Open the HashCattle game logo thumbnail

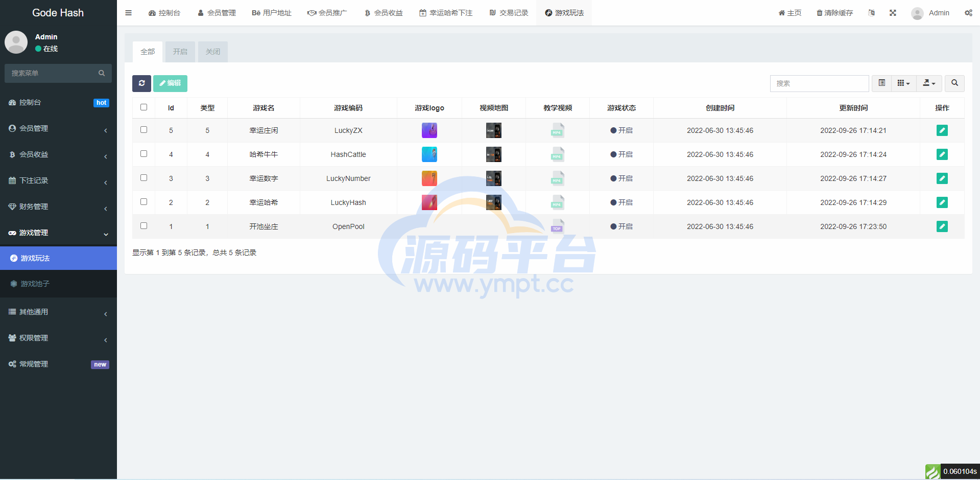click(429, 154)
